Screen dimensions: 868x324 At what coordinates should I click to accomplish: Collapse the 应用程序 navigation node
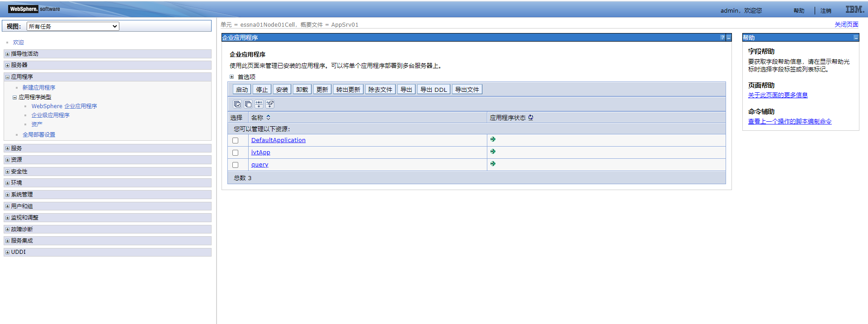click(7, 77)
